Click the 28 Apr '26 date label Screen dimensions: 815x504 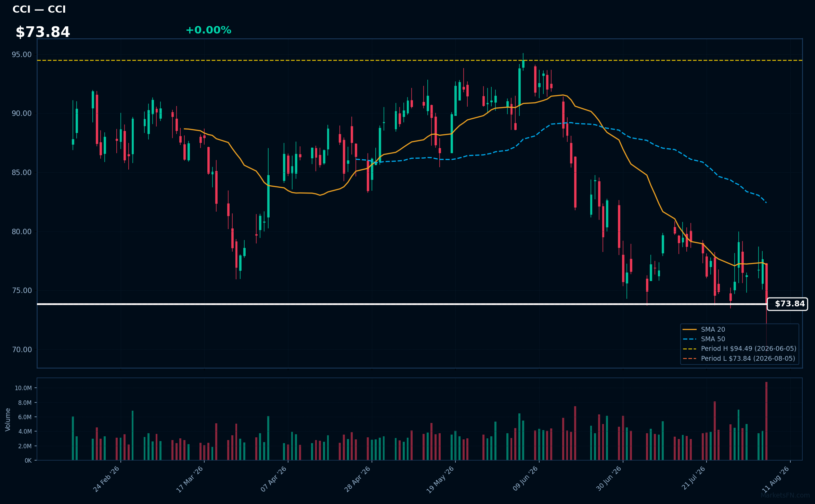(357, 479)
